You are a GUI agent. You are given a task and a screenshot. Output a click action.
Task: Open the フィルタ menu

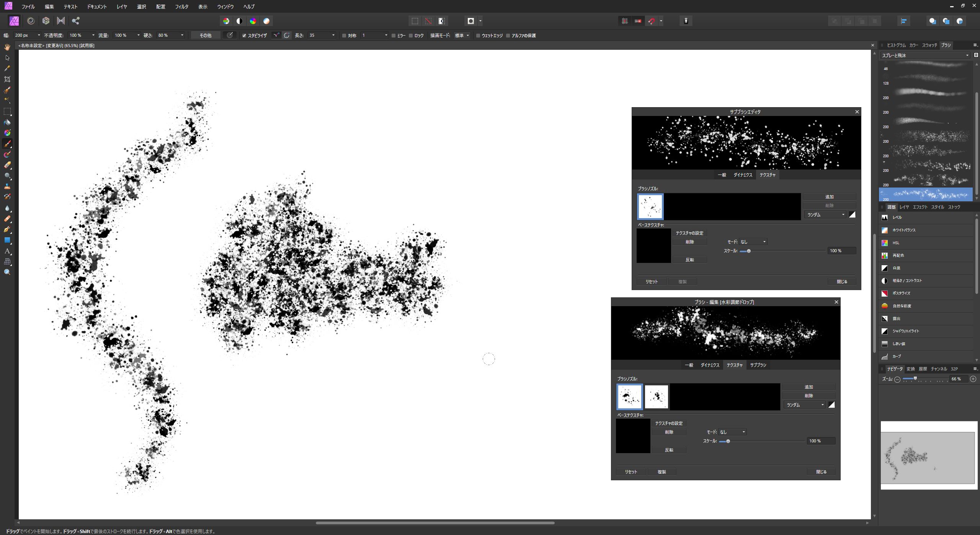click(181, 7)
